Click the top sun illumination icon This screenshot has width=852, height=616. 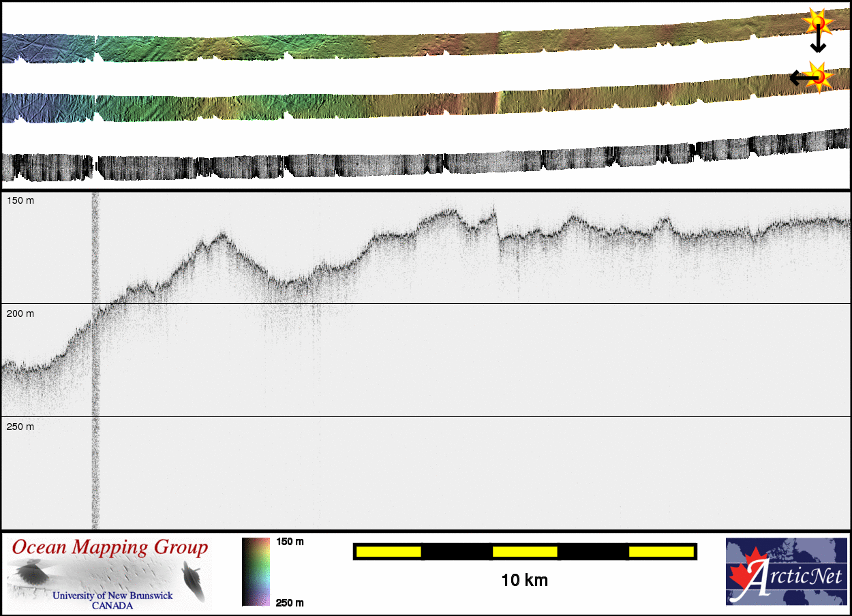817,22
